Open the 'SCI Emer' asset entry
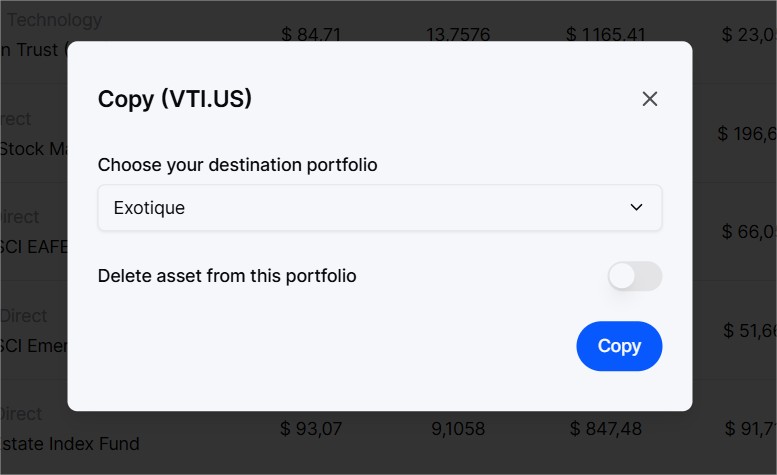Image resolution: width=777 pixels, height=475 pixels. coord(33,346)
